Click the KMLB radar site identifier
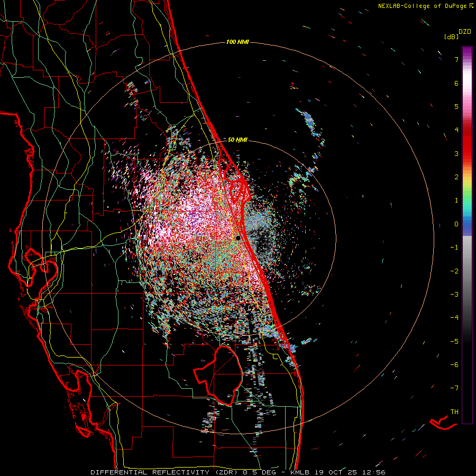This screenshot has height=476, width=476. [300, 472]
